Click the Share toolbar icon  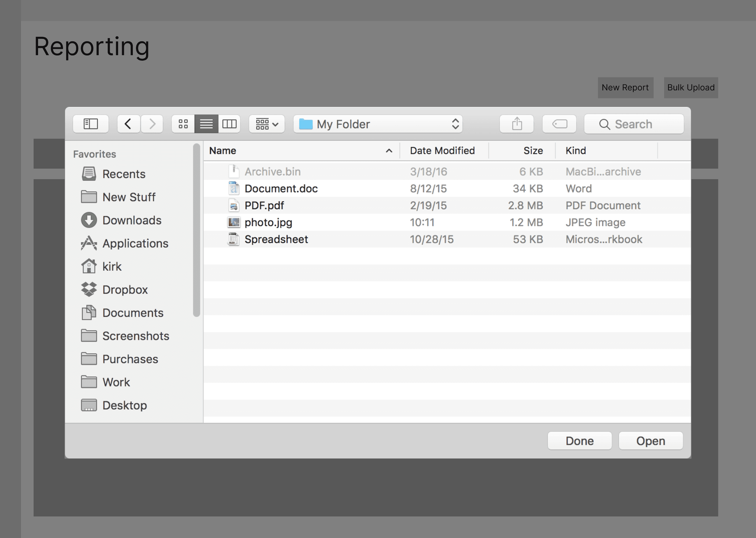pyautogui.click(x=516, y=124)
